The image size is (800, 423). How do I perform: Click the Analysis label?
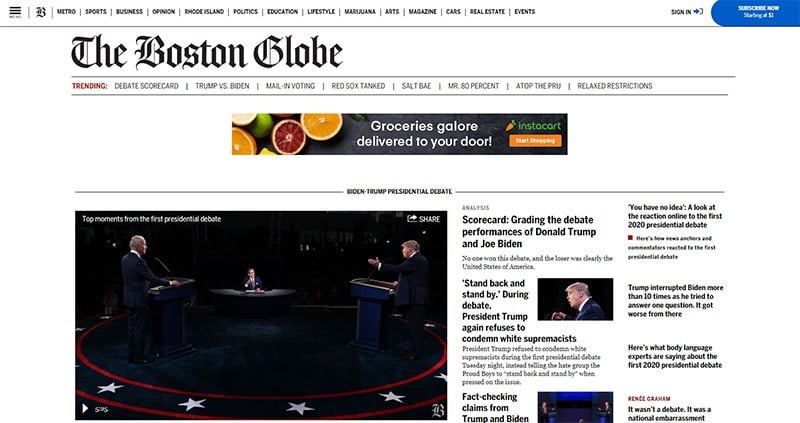476,208
